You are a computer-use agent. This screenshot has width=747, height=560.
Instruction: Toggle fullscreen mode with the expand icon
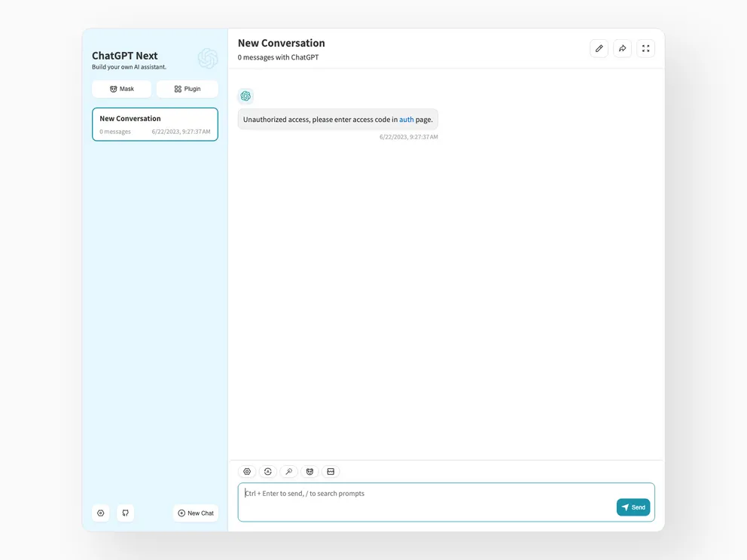pyautogui.click(x=645, y=48)
